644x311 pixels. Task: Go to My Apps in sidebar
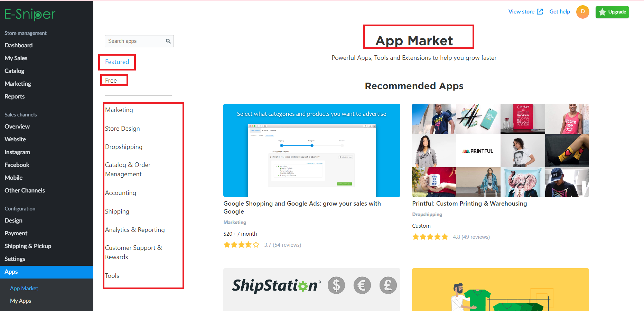20,301
